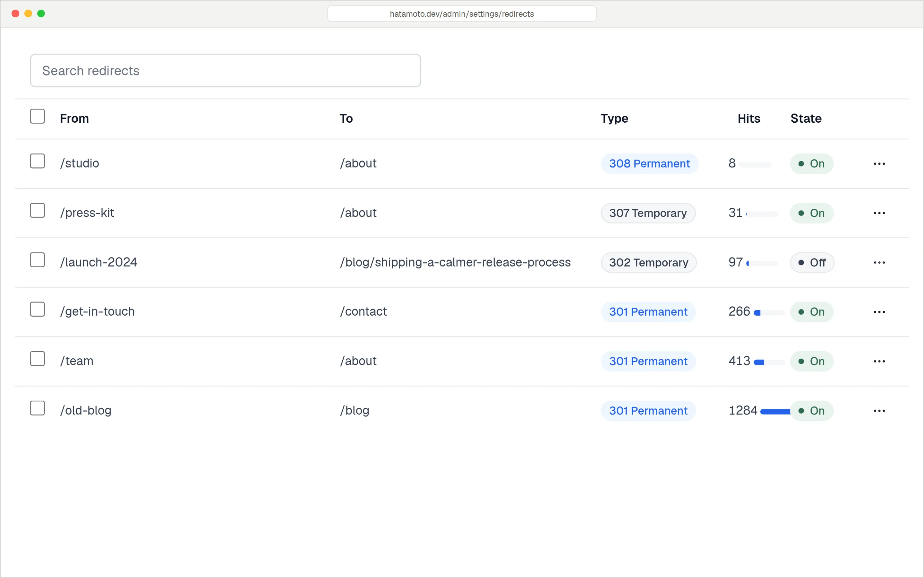Image resolution: width=924 pixels, height=578 pixels.
Task: Toggle the On state for /studio
Action: pos(811,164)
